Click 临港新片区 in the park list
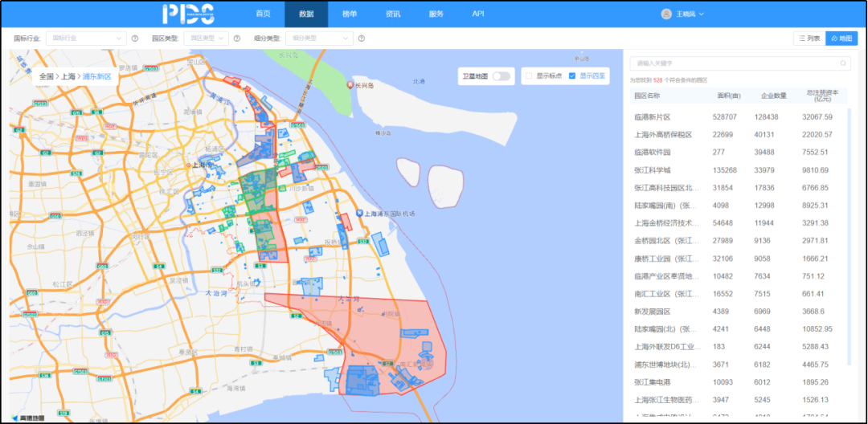Viewport: 868px width, 424px height. coord(652,116)
